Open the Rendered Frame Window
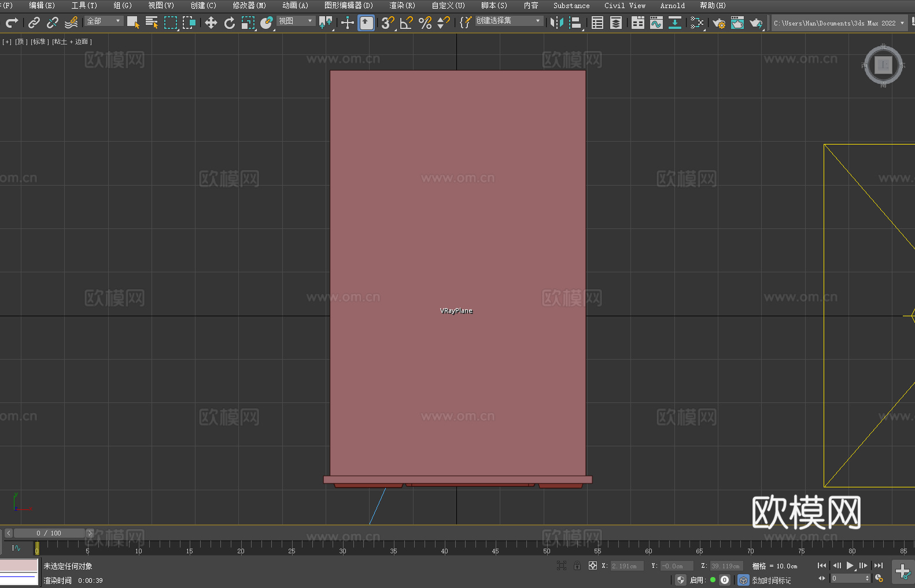This screenshot has width=915, height=588. (737, 23)
